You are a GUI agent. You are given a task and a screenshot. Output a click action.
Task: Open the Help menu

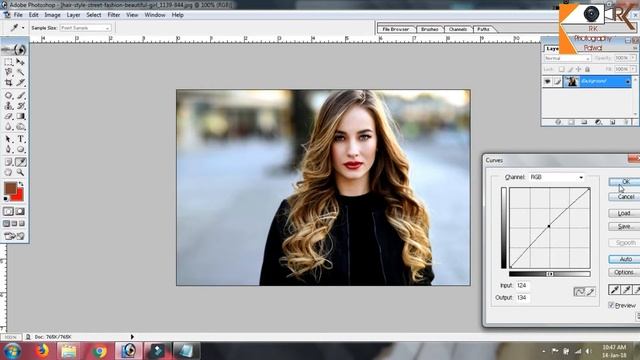[178, 15]
